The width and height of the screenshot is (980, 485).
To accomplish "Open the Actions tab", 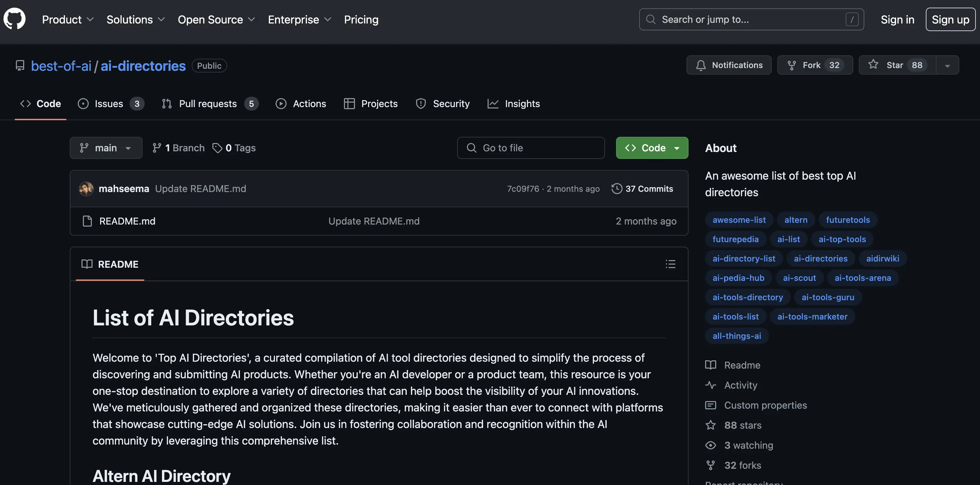I will tap(301, 104).
